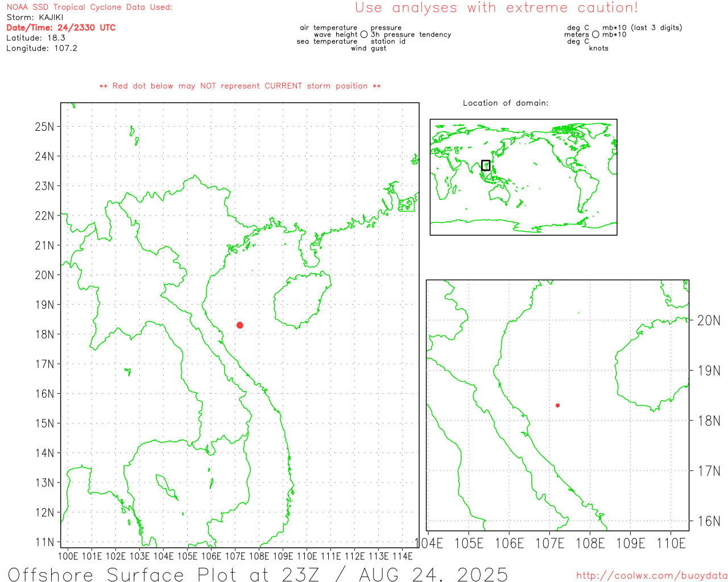Viewport: 728px width, 582px height.
Task: Click the 'wind gust' legend label
Action: click(x=369, y=48)
